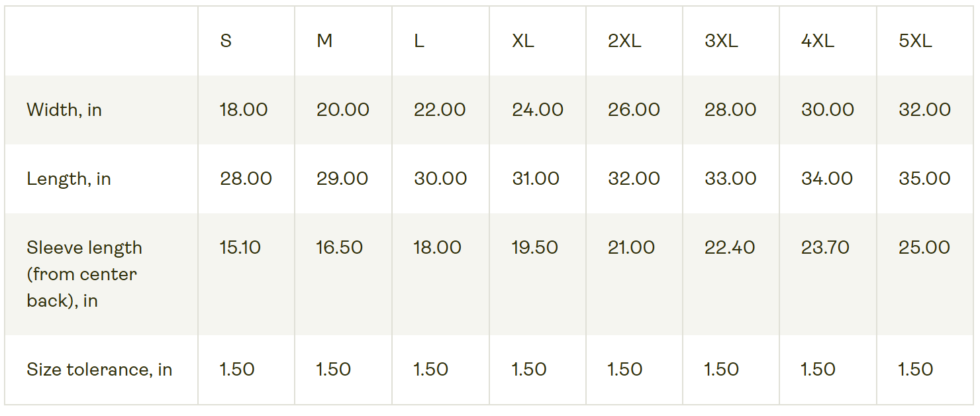Click the sleeve length value 15.10
Image resolution: width=980 pixels, height=416 pixels.
(x=240, y=248)
